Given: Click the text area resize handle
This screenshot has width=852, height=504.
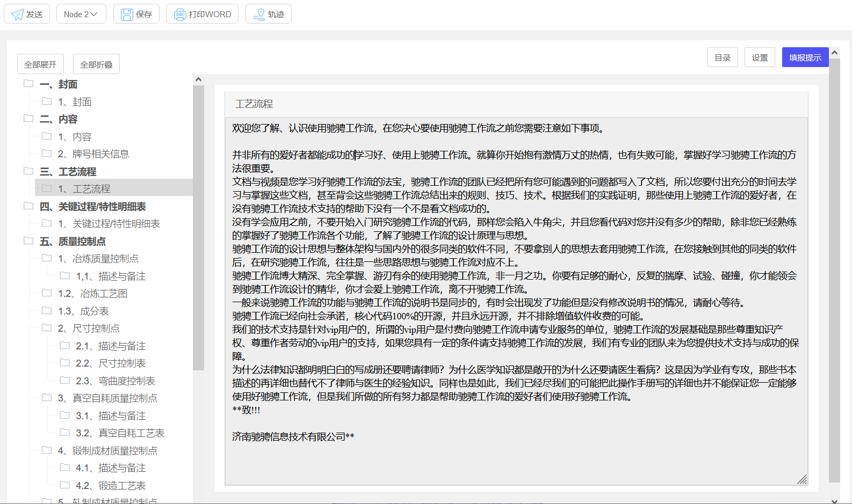Looking at the screenshot, I should [802, 479].
